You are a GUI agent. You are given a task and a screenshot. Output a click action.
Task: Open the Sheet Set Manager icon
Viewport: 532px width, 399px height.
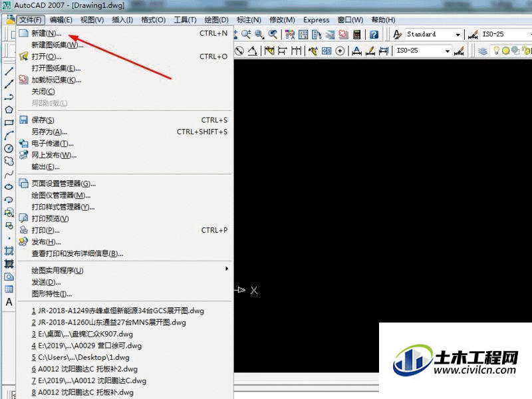click(x=330, y=35)
